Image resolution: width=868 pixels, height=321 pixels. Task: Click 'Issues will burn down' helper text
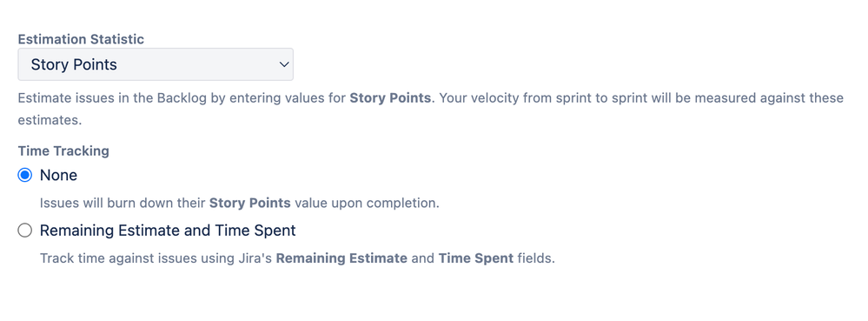[104, 203]
